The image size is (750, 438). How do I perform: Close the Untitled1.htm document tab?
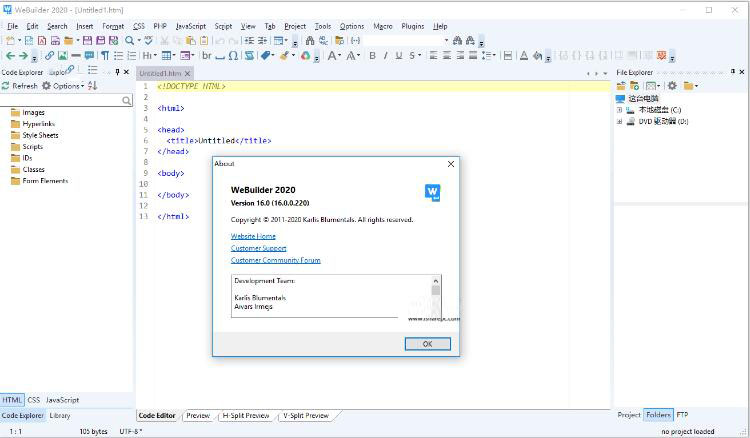(x=188, y=73)
